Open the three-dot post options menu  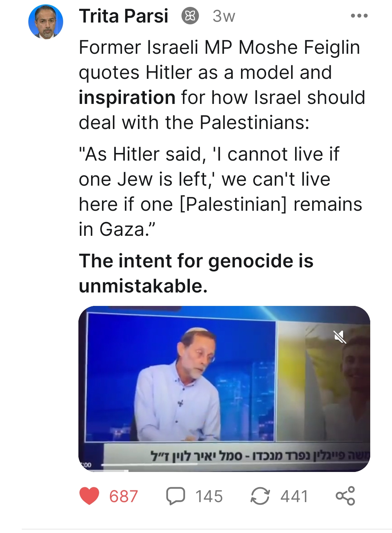359,16
